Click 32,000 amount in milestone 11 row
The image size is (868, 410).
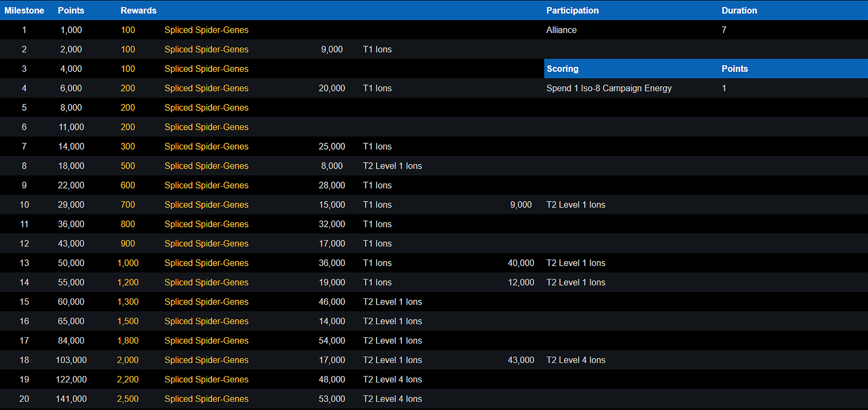pos(332,224)
